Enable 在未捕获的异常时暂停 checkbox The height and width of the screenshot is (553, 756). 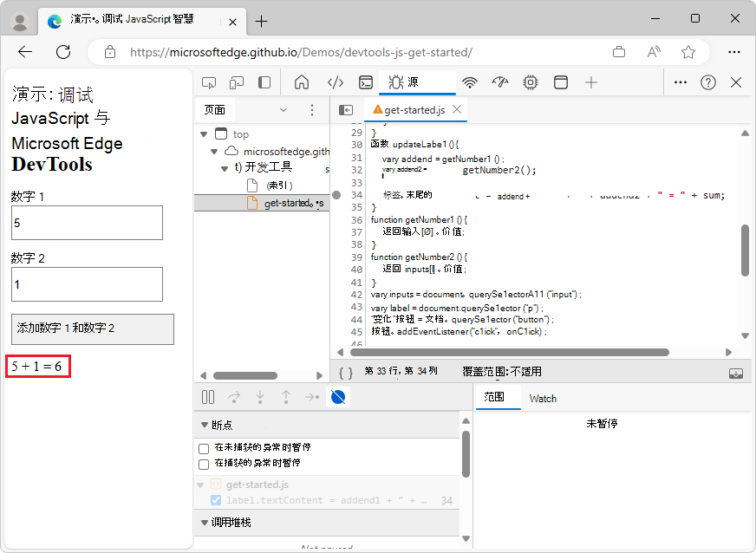pos(204,448)
